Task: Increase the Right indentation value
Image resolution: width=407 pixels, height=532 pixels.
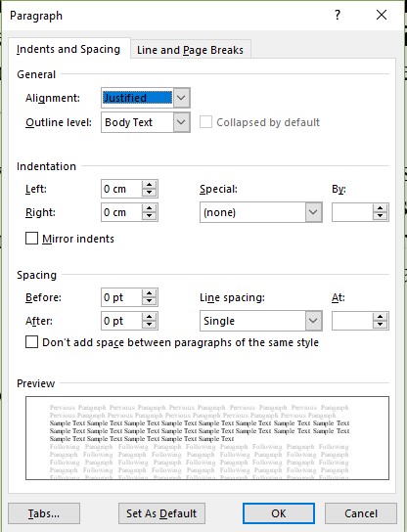Action: tap(149, 208)
